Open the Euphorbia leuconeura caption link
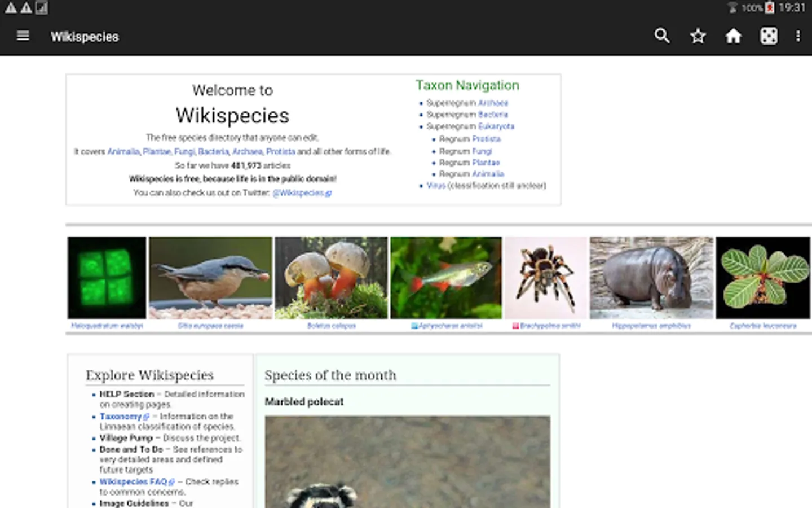Image resolution: width=812 pixels, height=508 pixels. point(763,326)
